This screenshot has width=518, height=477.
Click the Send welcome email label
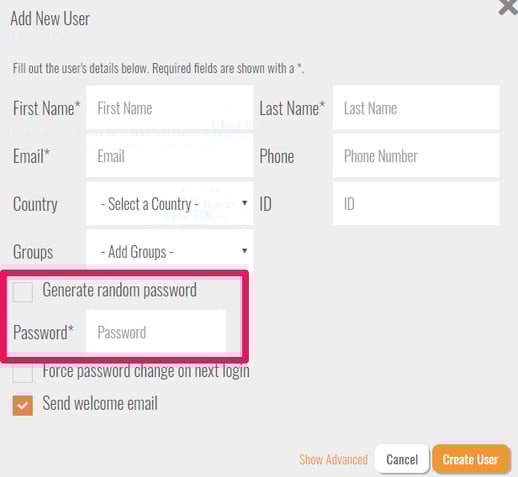pyautogui.click(x=100, y=403)
